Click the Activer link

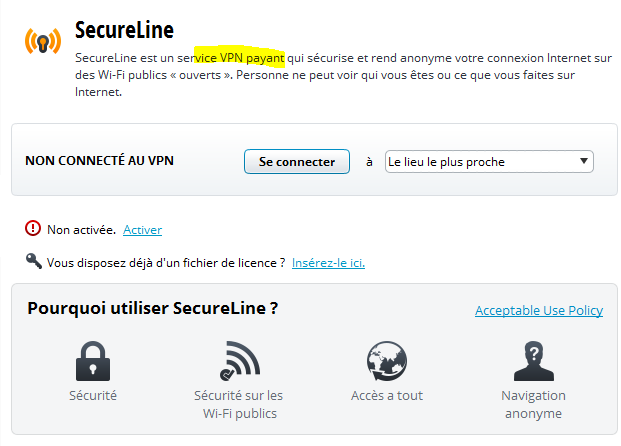(142, 230)
